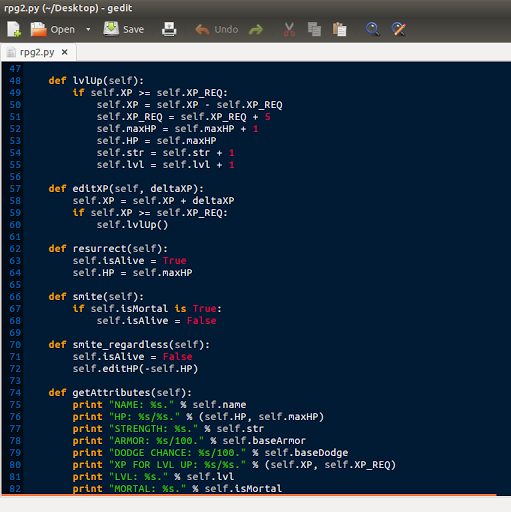Click the Copy icon
511x512 pixels.
point(314,29)
